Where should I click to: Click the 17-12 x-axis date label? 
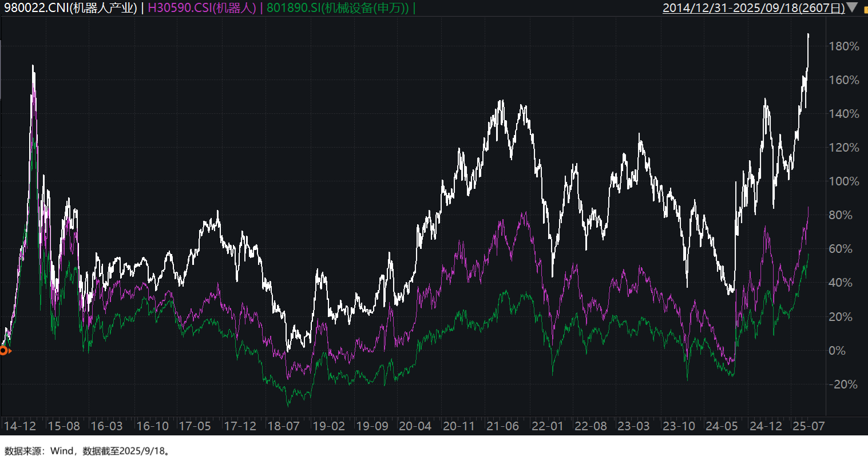(x=240, y=426)
